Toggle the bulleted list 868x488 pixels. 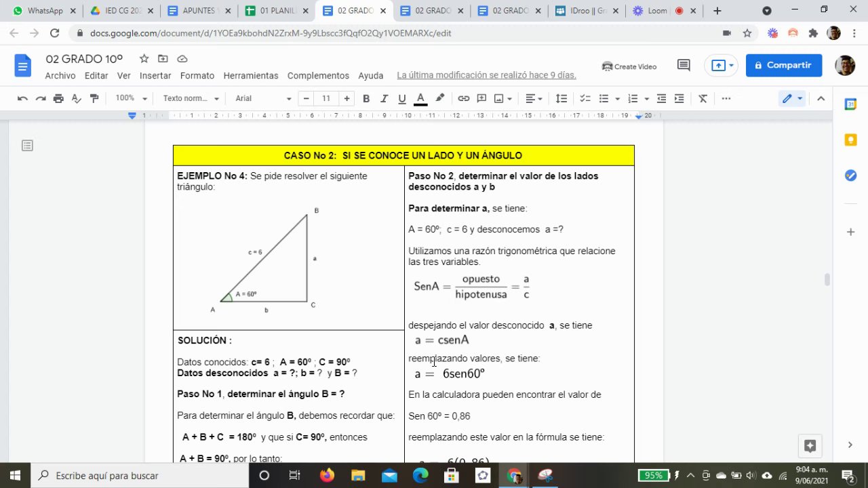point(604,98)
